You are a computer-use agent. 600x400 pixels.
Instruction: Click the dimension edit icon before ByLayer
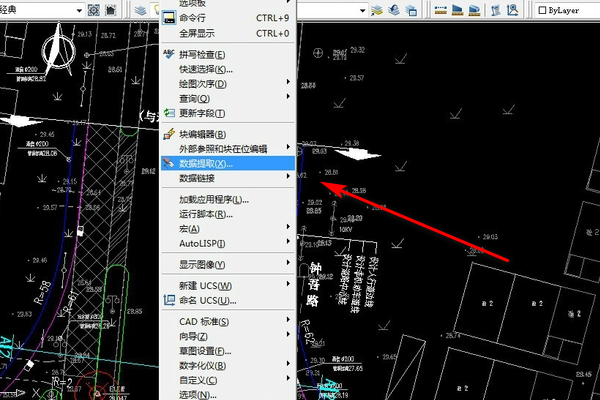tap(496, 10)
